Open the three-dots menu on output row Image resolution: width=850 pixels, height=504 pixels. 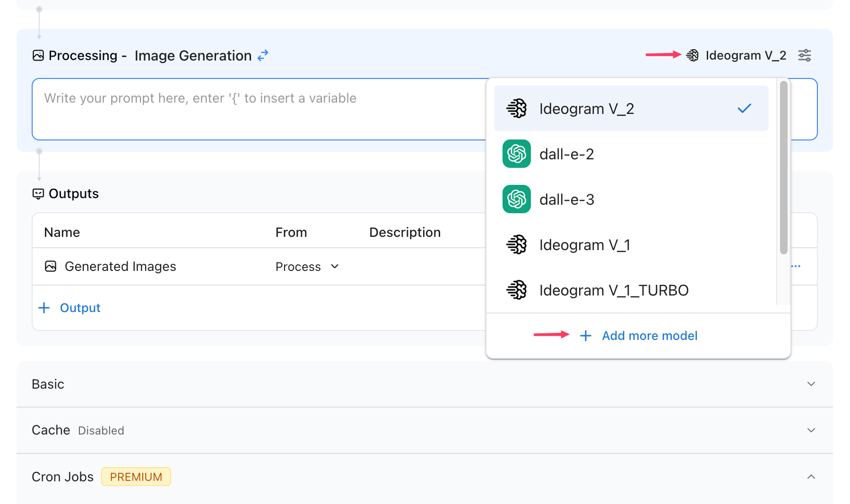pos(796,266)
